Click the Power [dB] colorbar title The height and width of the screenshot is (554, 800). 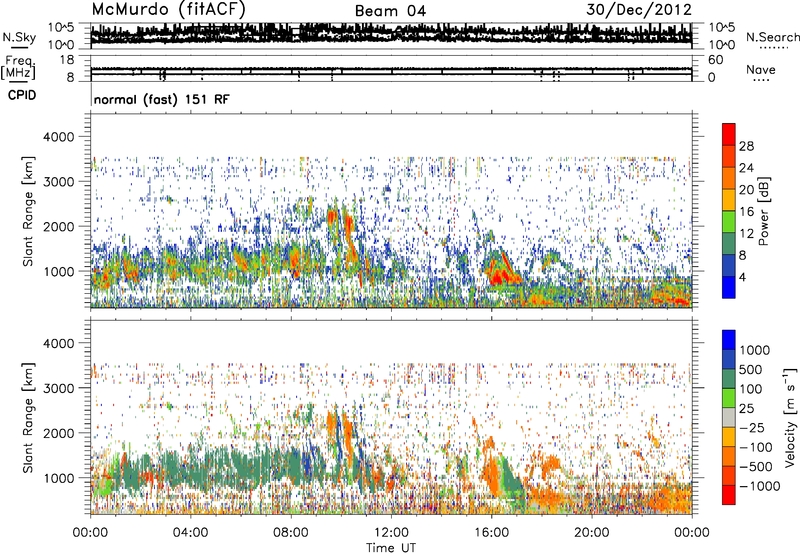point(763,211)
